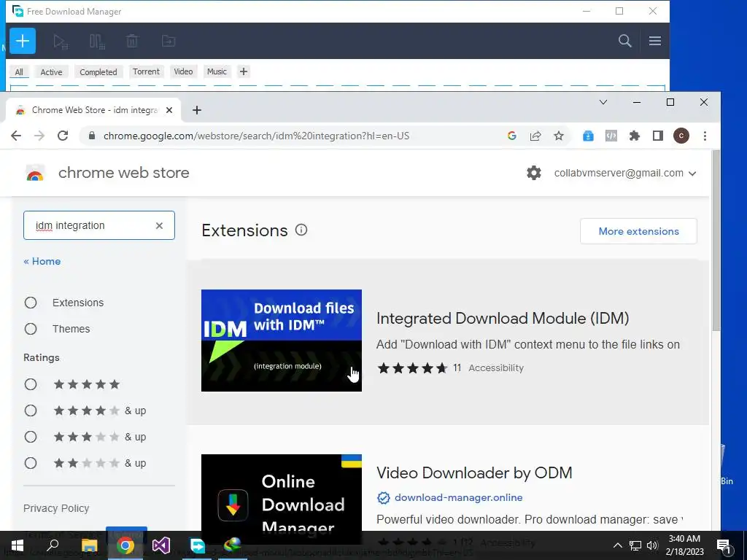This screenshot has height=560, width=747.
Task: Open Visual Studio from the taskbar
Action: (161, 545)
